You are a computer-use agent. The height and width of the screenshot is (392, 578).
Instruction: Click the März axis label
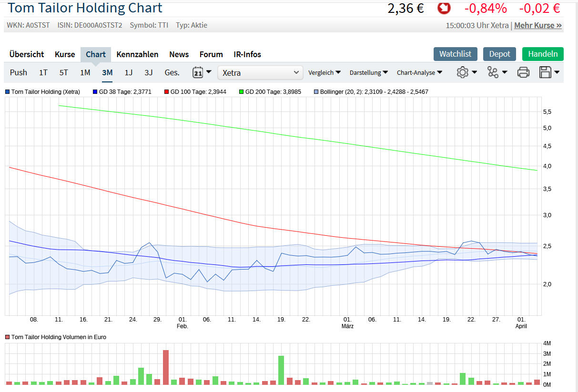[347, 326]
